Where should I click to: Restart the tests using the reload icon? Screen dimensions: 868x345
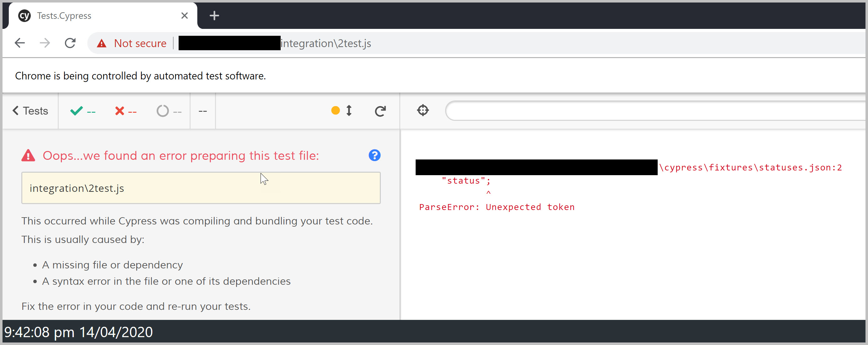pos(380,111)
